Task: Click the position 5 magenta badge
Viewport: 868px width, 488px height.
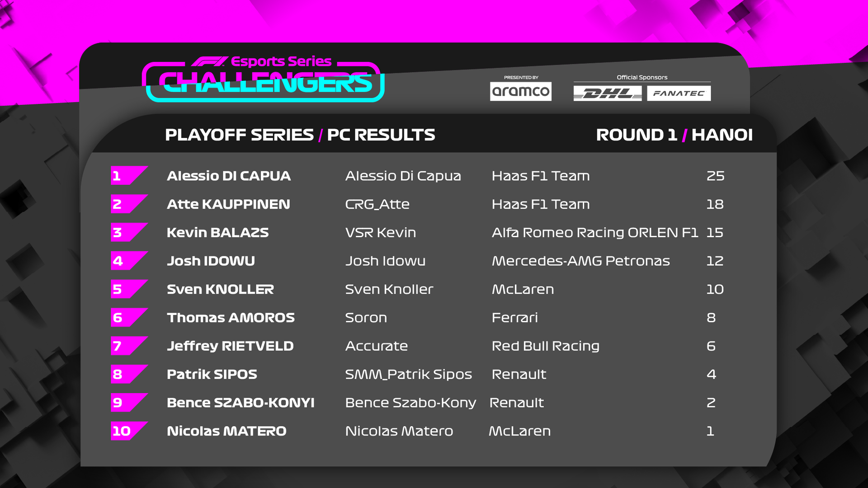Action: tap(129, 289)
